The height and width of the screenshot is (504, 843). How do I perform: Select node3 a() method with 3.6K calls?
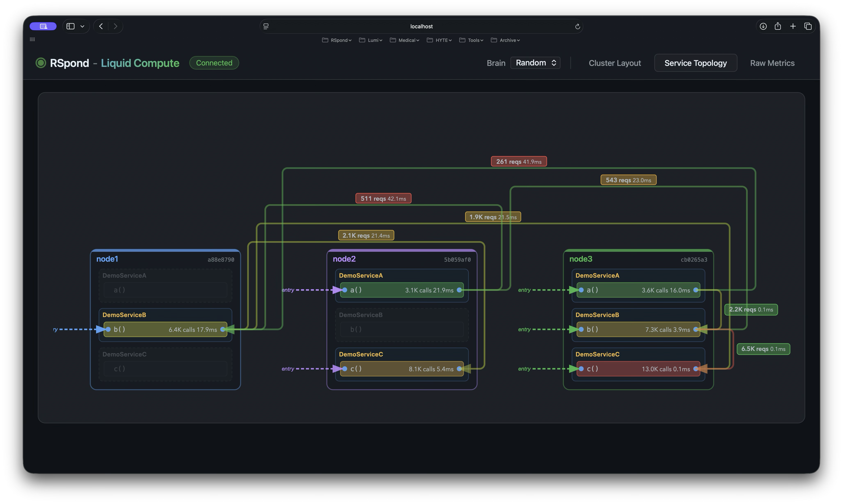[638, 290]
